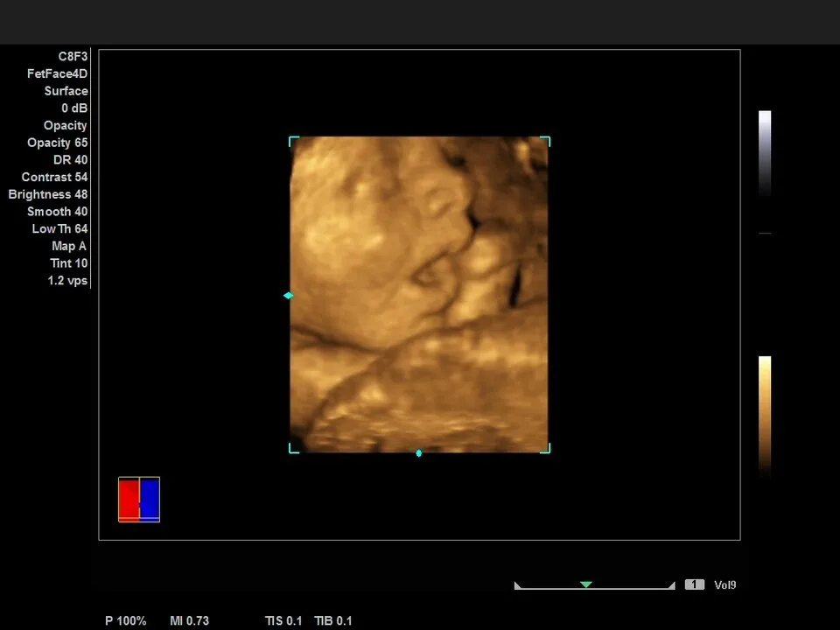Click the LowTh 64 threshold value

coord(59,229)
